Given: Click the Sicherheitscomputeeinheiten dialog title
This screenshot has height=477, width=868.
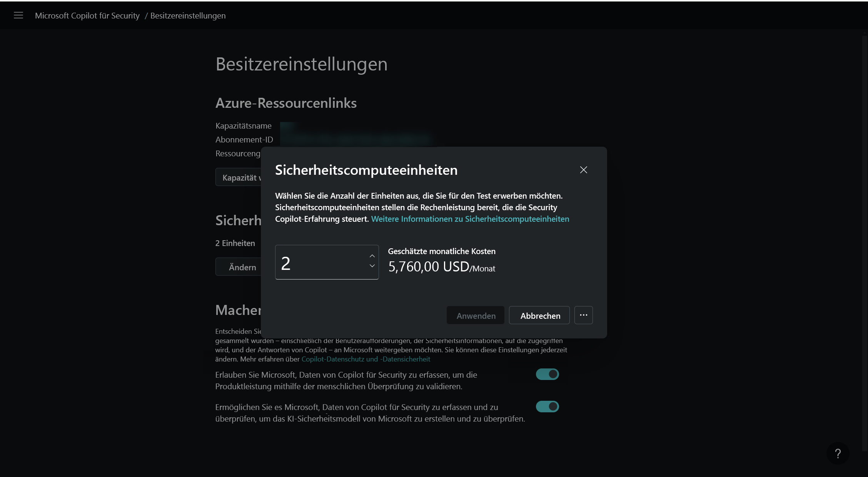Looking at the screenshot, I should 366,170.
